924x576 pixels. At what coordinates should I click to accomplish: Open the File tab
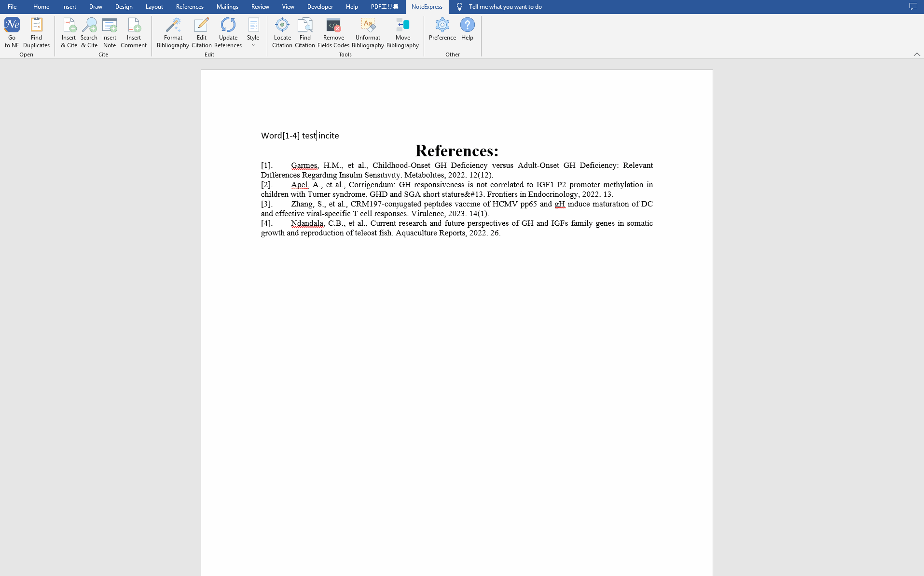pyautogui.click(x=12, y=7)
